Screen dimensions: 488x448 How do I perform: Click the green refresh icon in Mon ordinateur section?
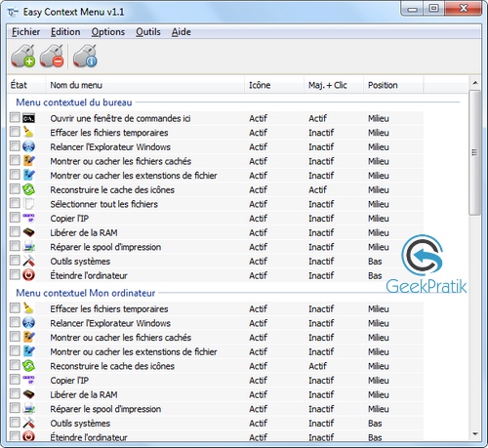pyautogui.click(x=28, y=366)
